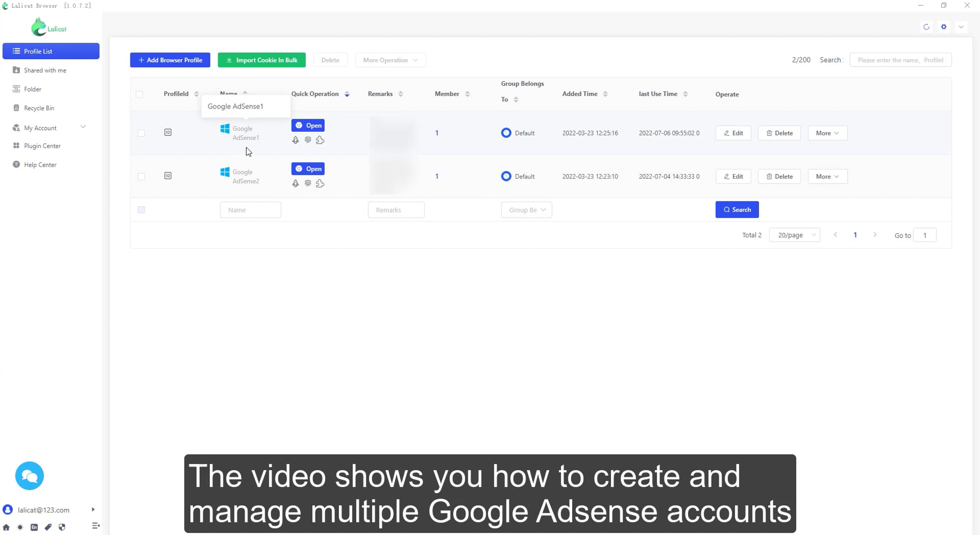Click the Add Browser Profile button

[170, 60]
